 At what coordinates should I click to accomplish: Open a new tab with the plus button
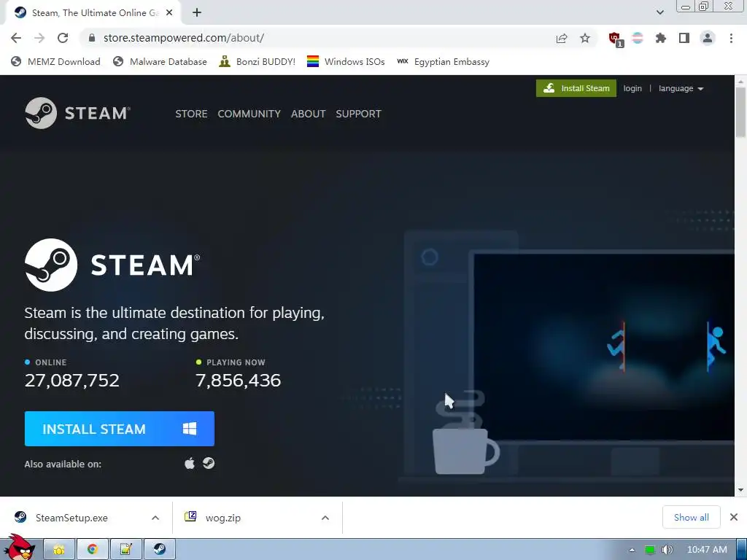[x=197, y=13]
